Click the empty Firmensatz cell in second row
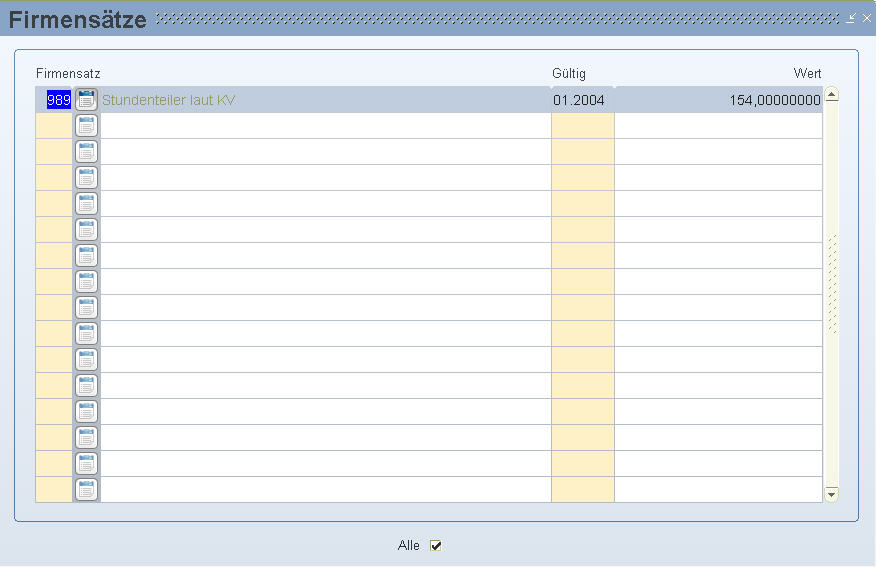Image resolution: width=876 pixels, height=567 pixels. (x=54, y=126)
